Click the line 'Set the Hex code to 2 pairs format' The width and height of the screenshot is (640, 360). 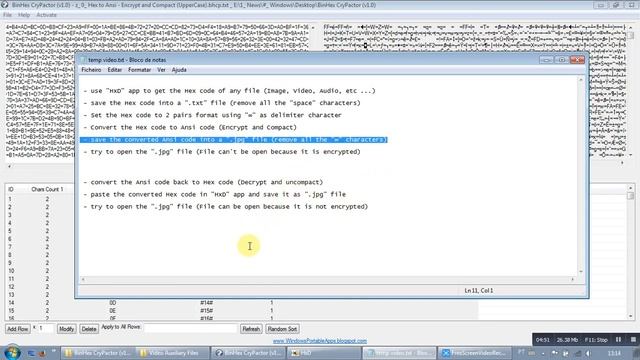click(213, 115)
